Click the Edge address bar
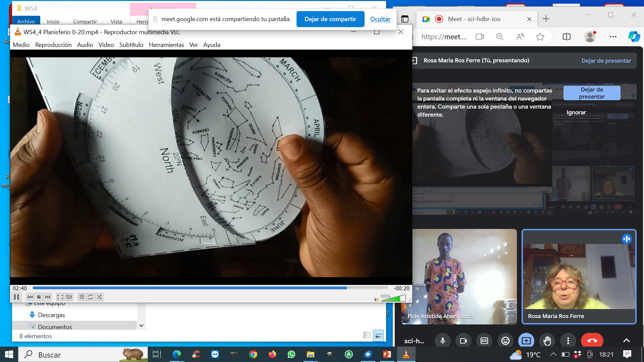Image resolution: width=644 pixels, height=362 pixels. (444, 37)
